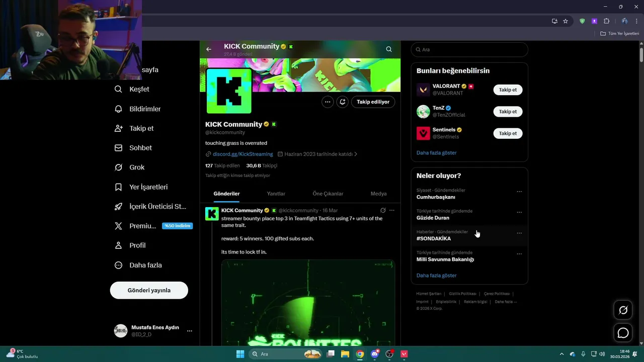Open Sohbet messages in sidebar
The image size is (644, 362).
point(133,148)
